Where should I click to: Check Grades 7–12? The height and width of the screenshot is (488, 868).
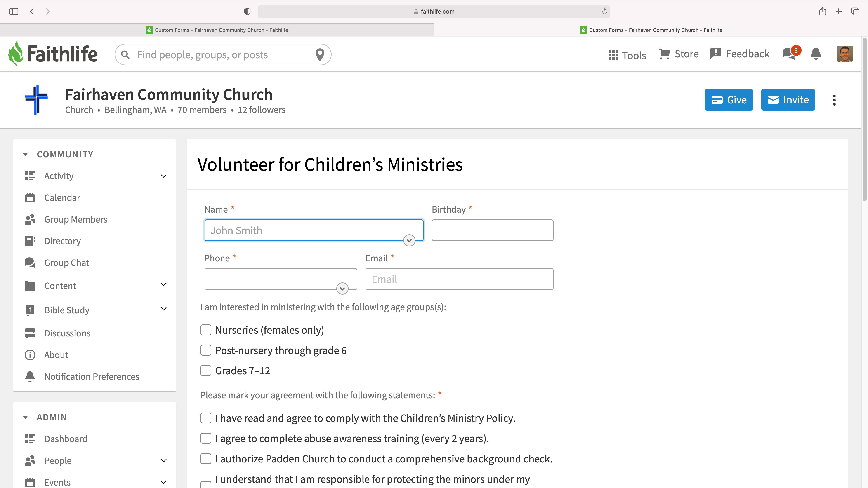[x=206, y=371]
